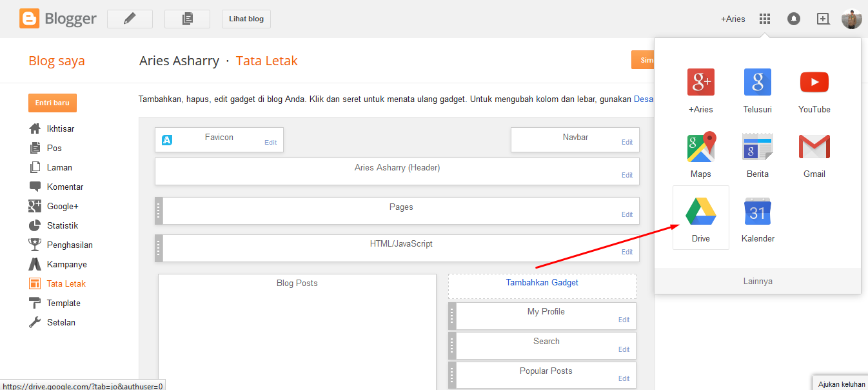The width and height of the screenshot is (868, 390).
Task: Open the Telusuri search app
Action: pos(758,89)
